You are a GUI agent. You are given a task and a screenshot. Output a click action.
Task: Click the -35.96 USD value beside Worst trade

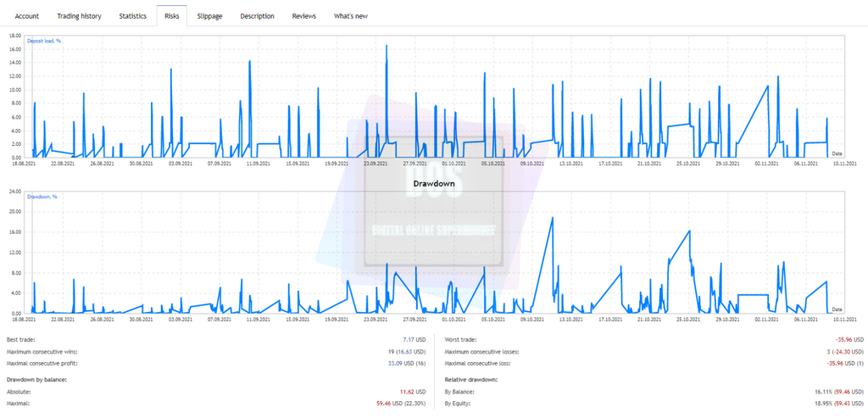point(849,339)
